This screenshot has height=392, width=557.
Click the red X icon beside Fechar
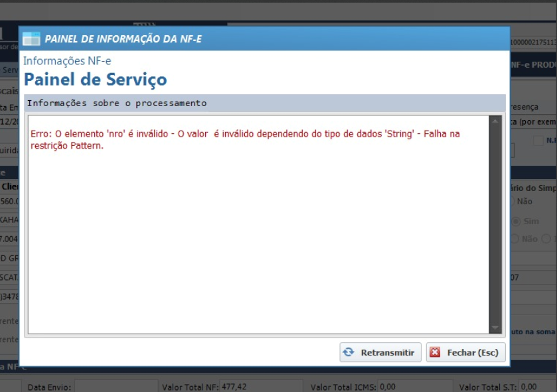(435, 352)
